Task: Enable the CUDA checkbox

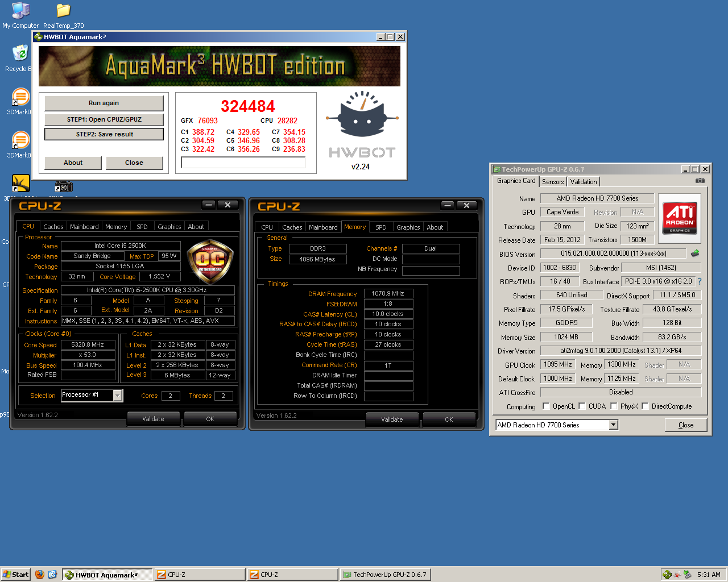Action: coord(582,406)
